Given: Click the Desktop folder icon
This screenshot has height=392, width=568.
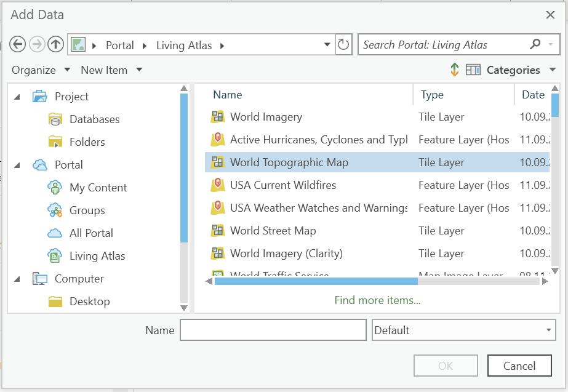Looking at the screenshot, I should click(55, 302).
